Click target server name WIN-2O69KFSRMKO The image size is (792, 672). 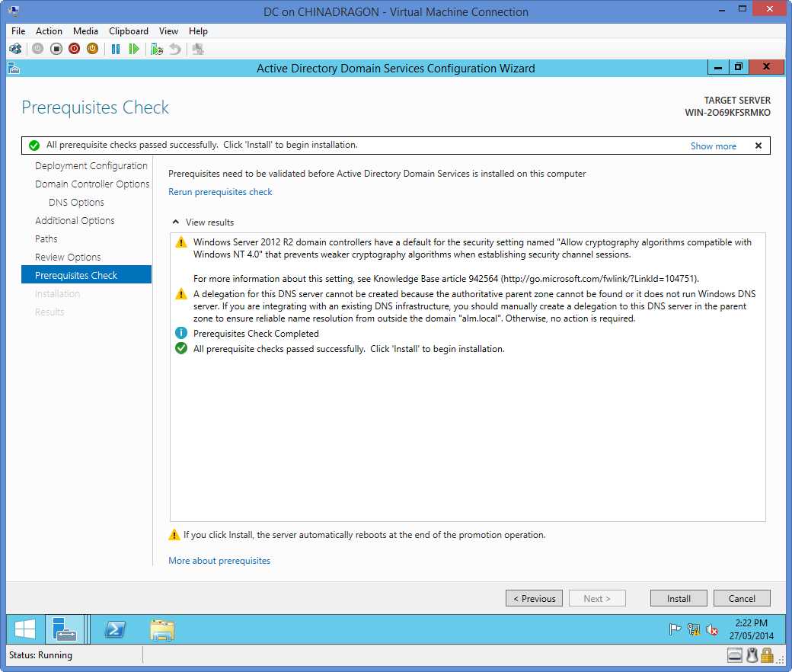[727, 113]
